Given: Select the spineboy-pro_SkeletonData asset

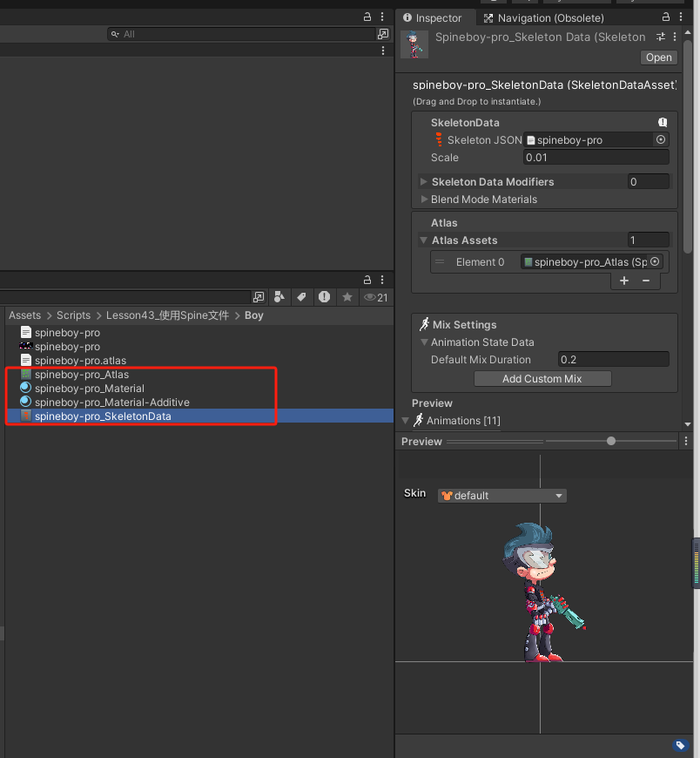Looking at the screenshot, I should (199, 416).
